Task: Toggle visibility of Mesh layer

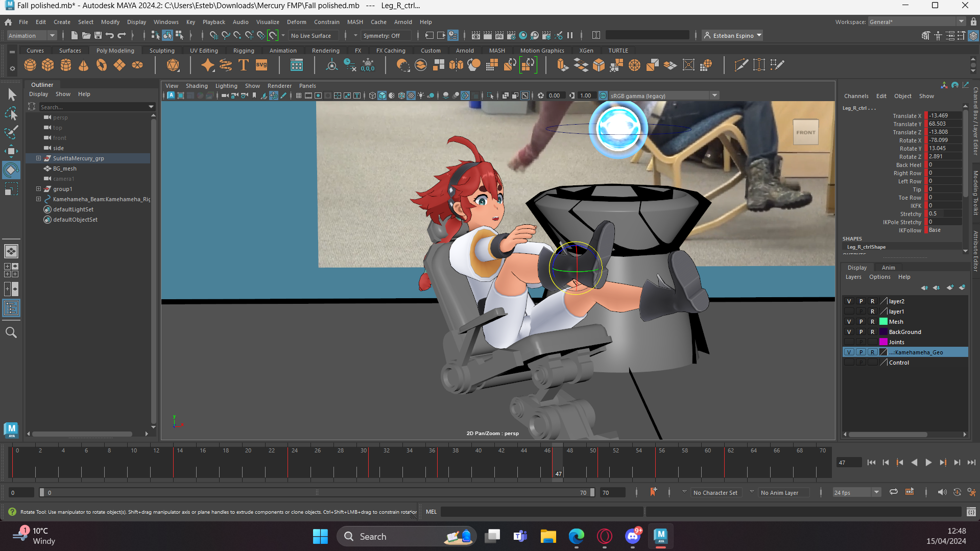Action: pyautogui.click(x=849, y=322)
